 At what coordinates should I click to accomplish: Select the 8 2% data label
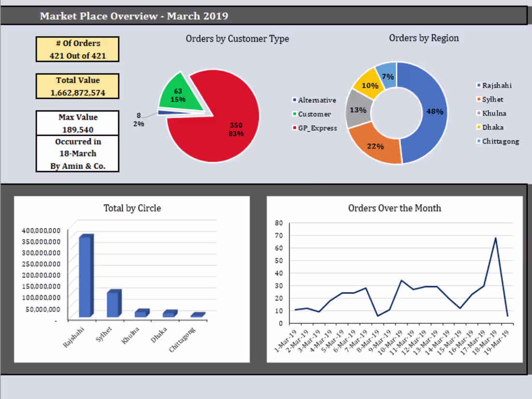(x=138, y=120)
